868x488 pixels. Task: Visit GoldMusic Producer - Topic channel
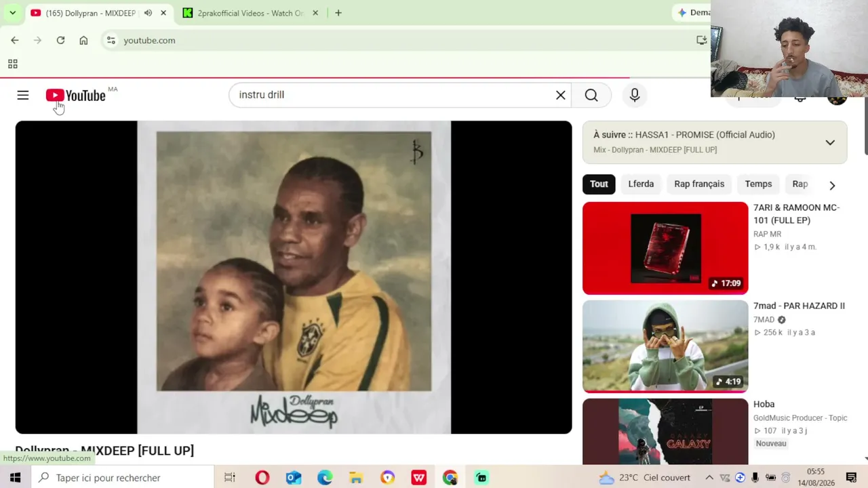[x=800, y=418]
